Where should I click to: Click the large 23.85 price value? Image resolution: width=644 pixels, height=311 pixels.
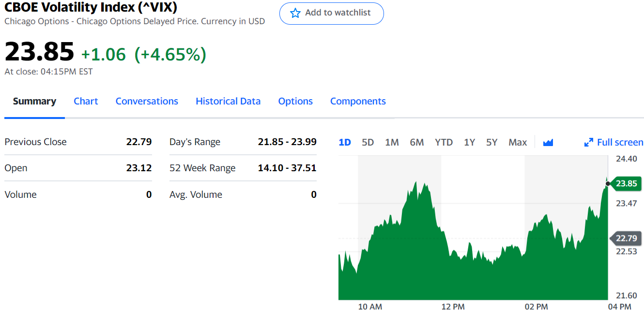coord(39,51)
